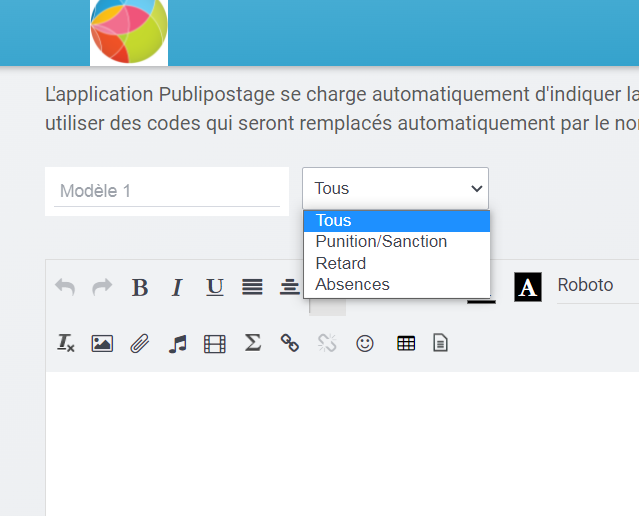Viewport: 639px width, 516px height.
Task: Insert an image with the picture icon
Action: [x=102, y=343]
